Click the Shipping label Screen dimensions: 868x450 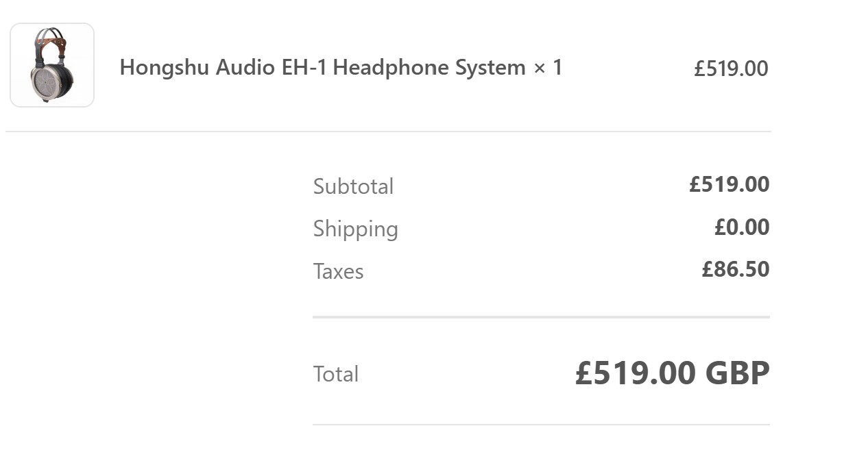(x=355, y=229)
